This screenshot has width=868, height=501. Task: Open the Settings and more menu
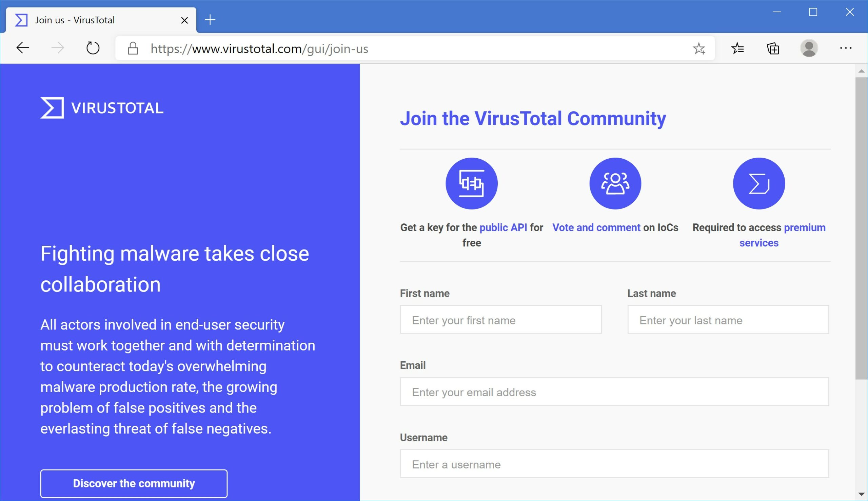click(846, 48)
